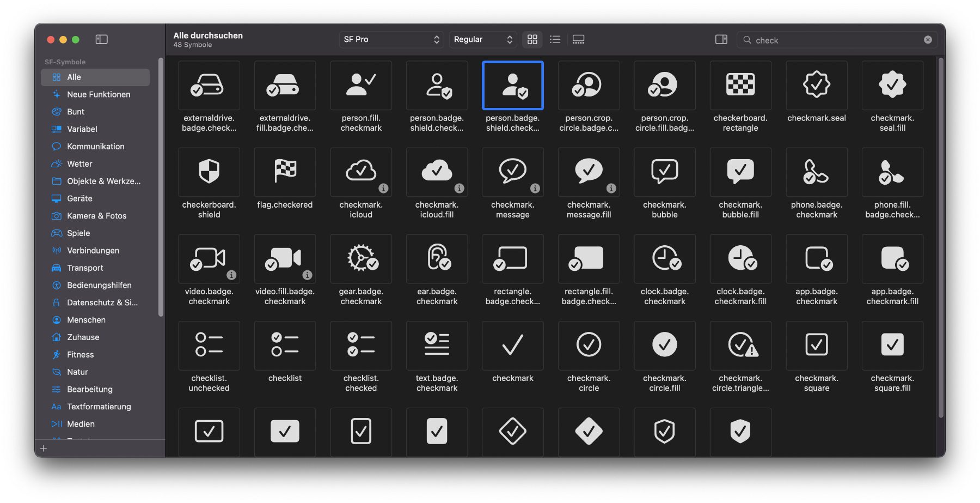Select the checkmark.message.fill symbol

click(x=589, y=172)
